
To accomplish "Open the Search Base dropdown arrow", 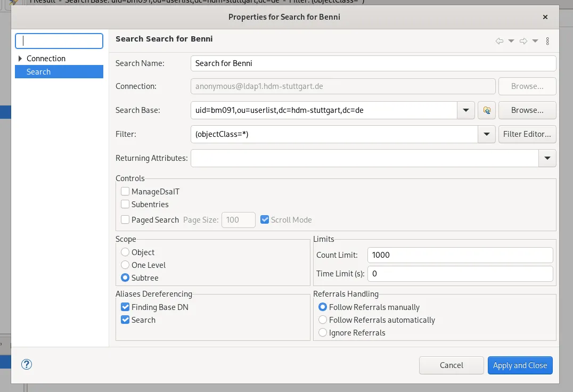I will coord(466,110).
